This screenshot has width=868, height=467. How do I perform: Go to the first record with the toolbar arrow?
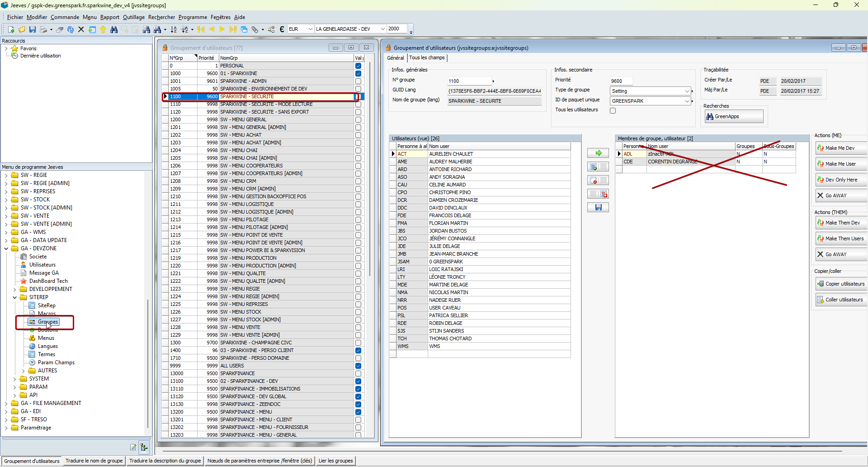[x=201, y=29]
